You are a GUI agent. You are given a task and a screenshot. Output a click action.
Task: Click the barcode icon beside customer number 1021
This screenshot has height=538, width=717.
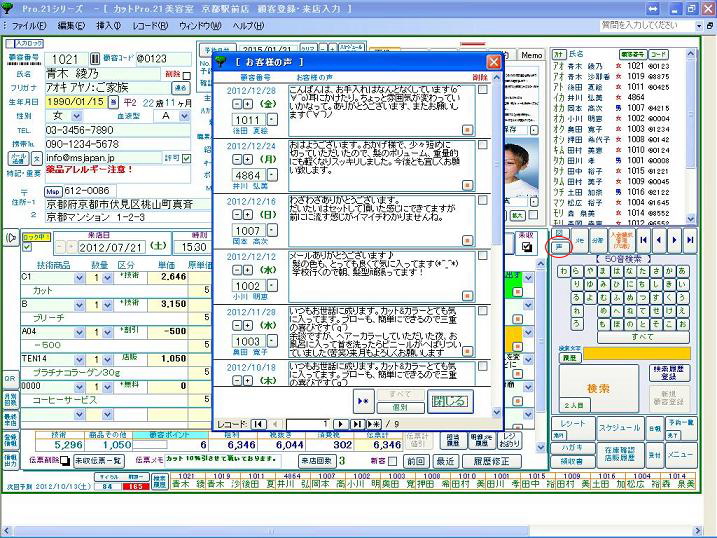[95, 59]
